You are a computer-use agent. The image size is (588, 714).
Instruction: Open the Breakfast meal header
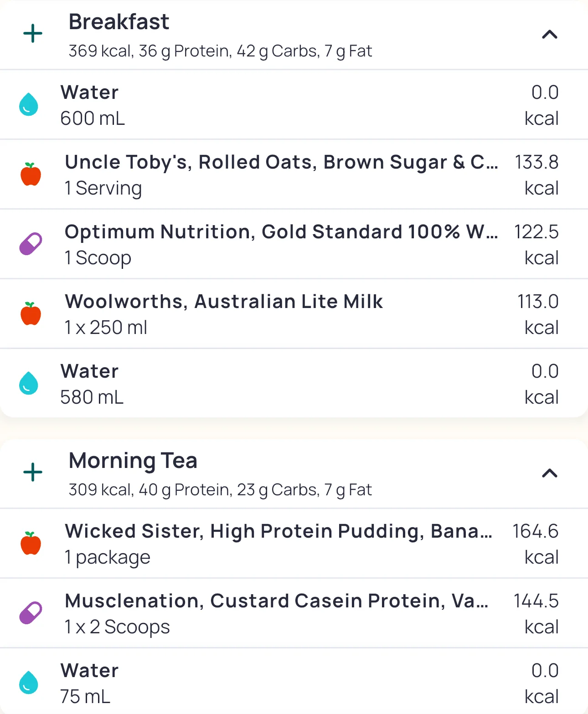[220, 35]
